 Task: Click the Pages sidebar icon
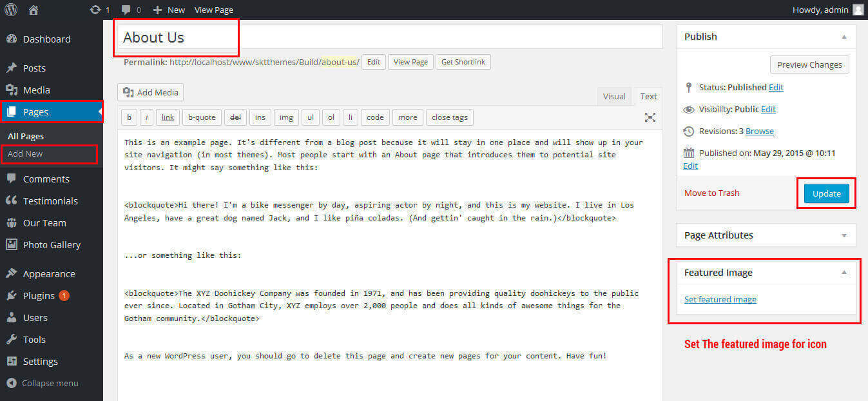(x=11, y=112)
